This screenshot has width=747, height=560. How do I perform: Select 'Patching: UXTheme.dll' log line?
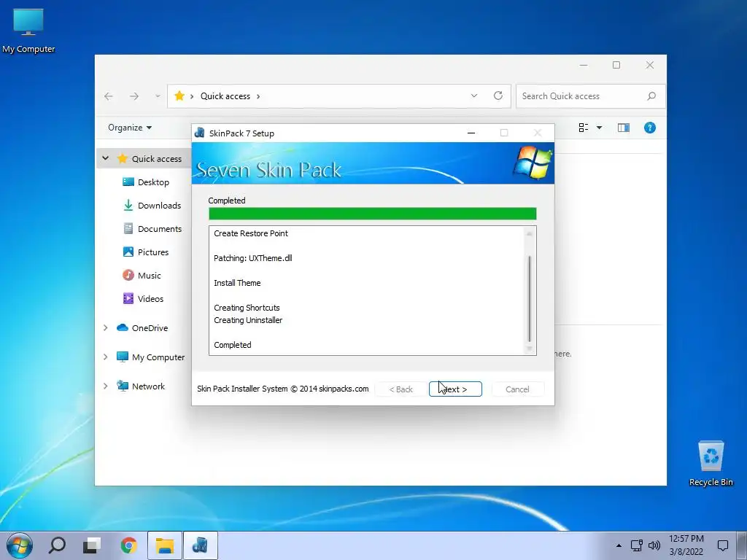253,258
